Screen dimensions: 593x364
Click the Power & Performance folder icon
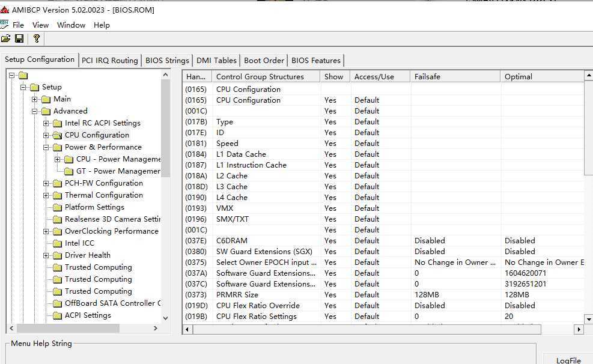pos(58,147)
